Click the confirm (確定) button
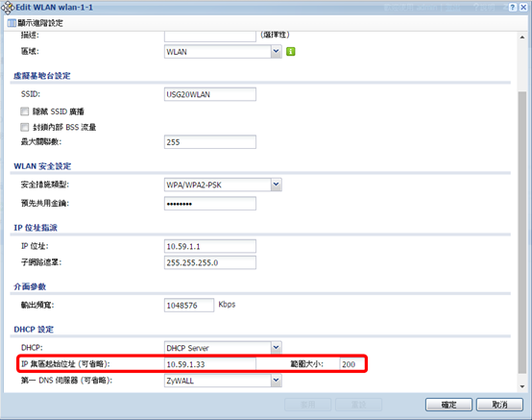 [x=448, y=405]
